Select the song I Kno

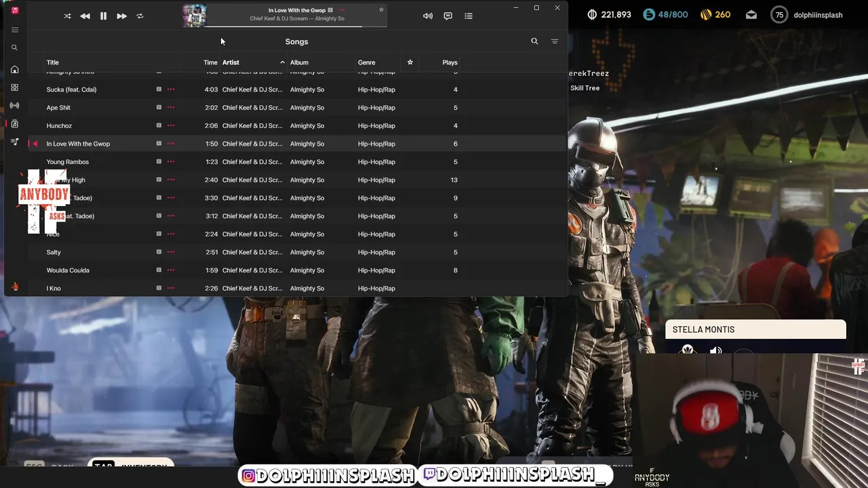[54, 288]
